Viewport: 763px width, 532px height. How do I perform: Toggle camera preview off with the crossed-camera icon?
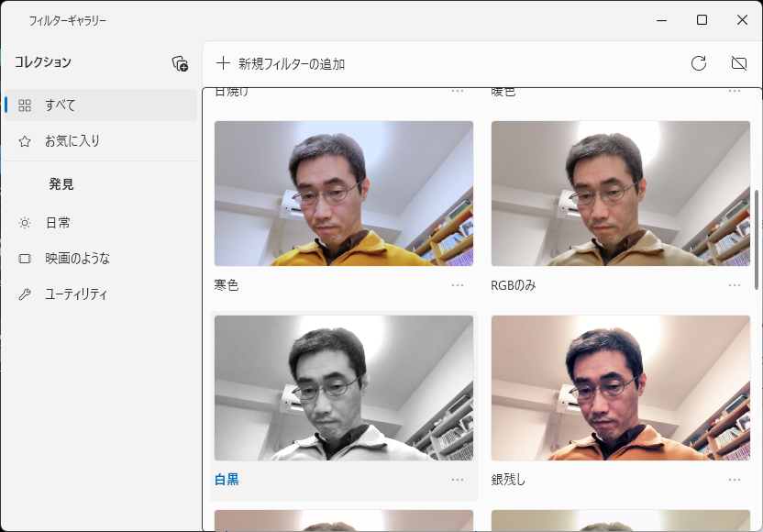(x=739, y=63)
